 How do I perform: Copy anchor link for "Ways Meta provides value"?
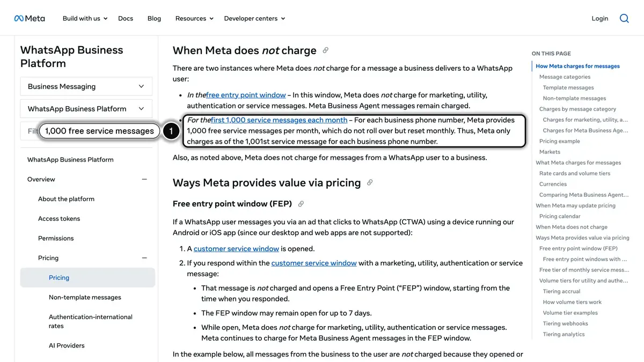(x=370, y=183)
